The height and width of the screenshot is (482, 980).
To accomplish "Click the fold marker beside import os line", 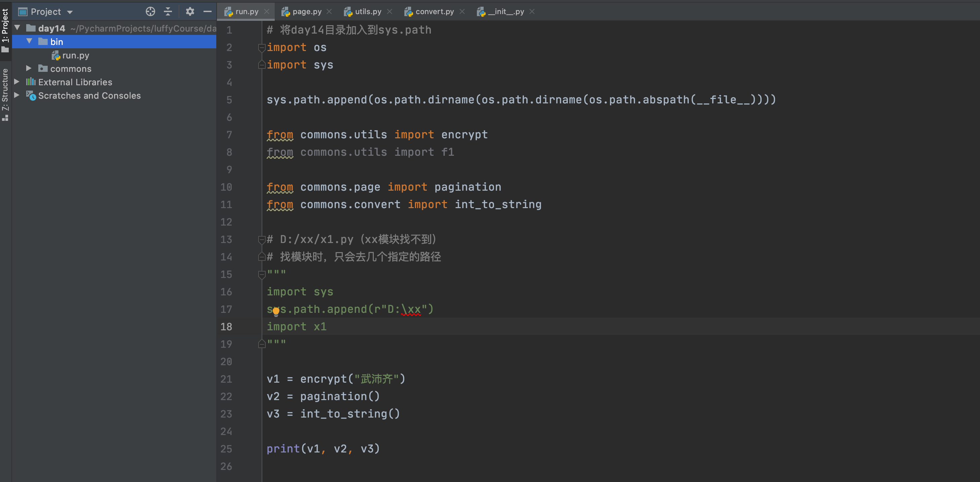I will click(x=261, y=48).
